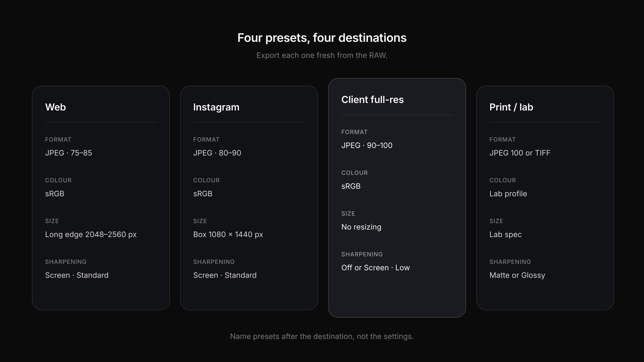Click 'Name presets after the destination' footer note
The image size is (644, 362).
click(x=322, y=337)
